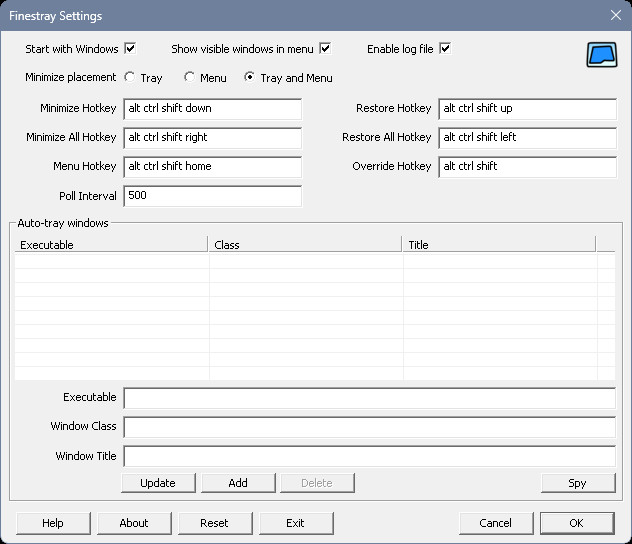The width and height of the screenshot is (632, 544).
Task: Click the Minimize All Hotkey field
Action: pos(213,138)
